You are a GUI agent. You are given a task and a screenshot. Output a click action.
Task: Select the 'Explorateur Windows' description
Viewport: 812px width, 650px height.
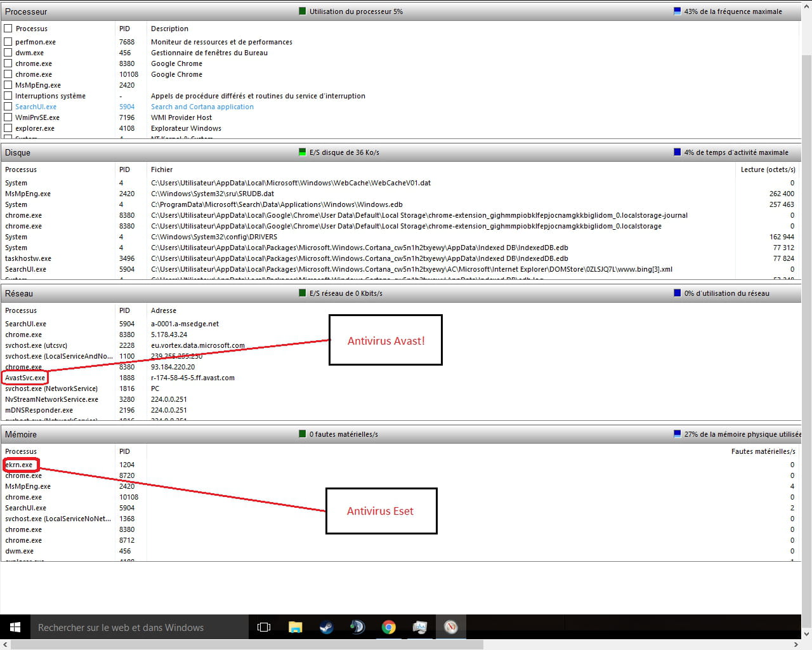point(186,128)
